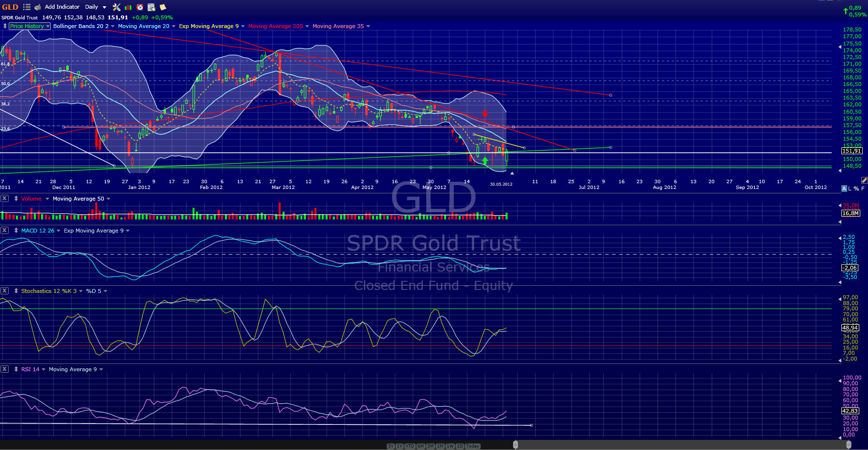Open chart settings wrench-and-screwdriver tools icon
This screenshot has height=450, width=868.
pyautogui.click(x=117, y=7)
